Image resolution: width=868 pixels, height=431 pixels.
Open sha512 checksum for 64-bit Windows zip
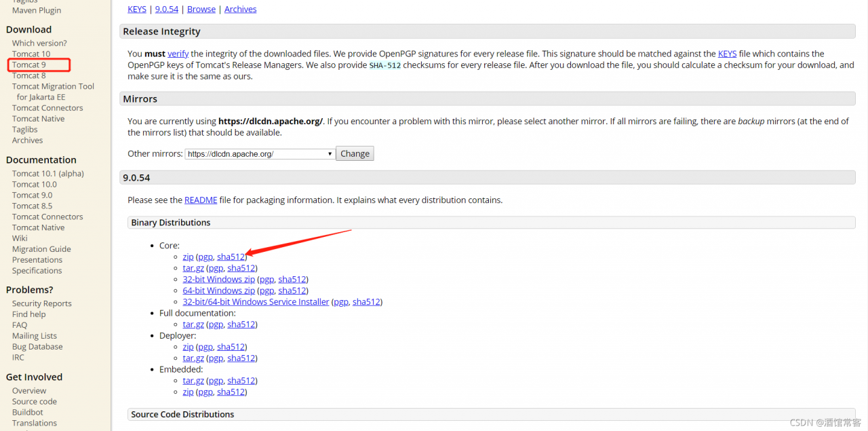pos(292,291)
